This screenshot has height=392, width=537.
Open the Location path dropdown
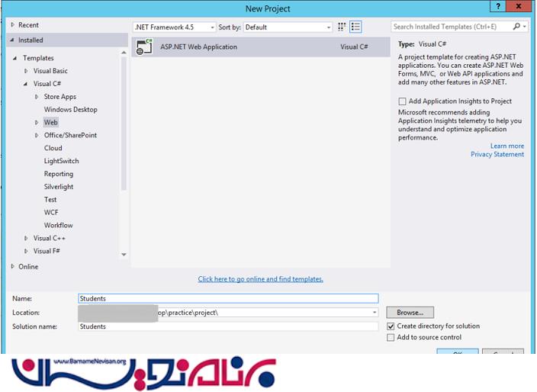[375, 313]
